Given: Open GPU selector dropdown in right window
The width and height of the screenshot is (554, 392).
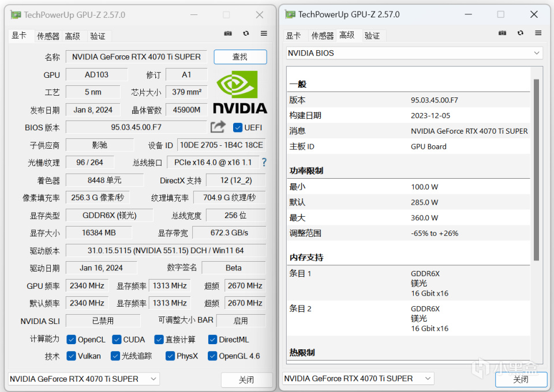Looking at the screenshot, I should click(358, 379).
